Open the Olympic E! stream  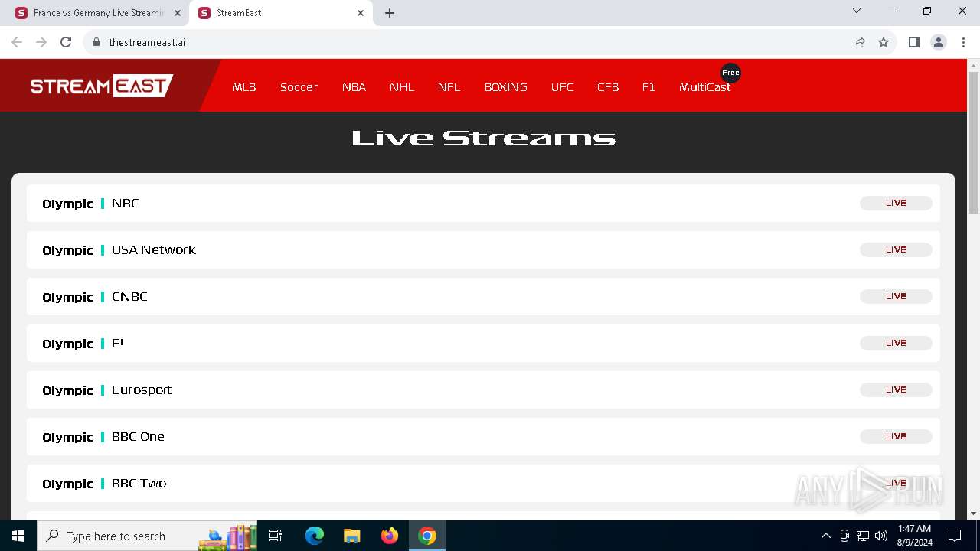(x=483, y=344)
